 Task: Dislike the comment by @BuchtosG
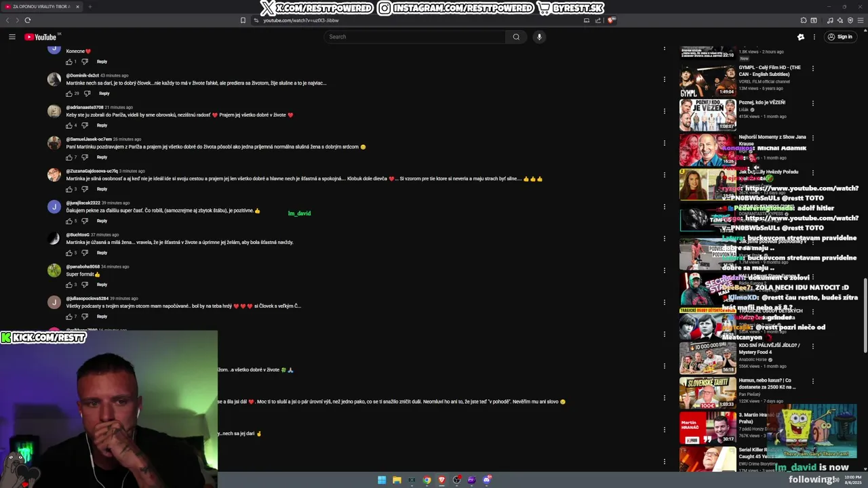pyautogui.click(x=85, y=253)
